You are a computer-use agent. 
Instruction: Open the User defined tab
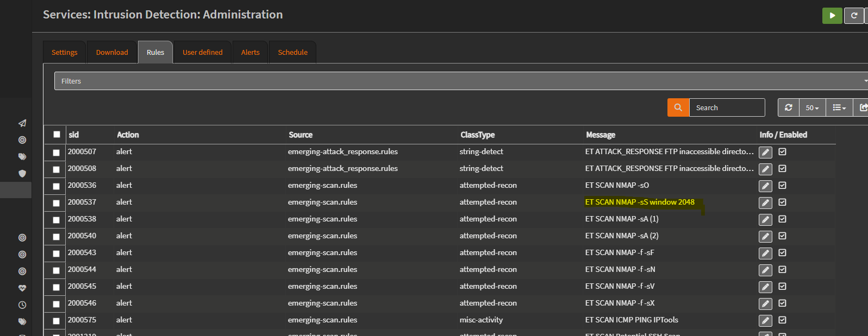point(202,53)
